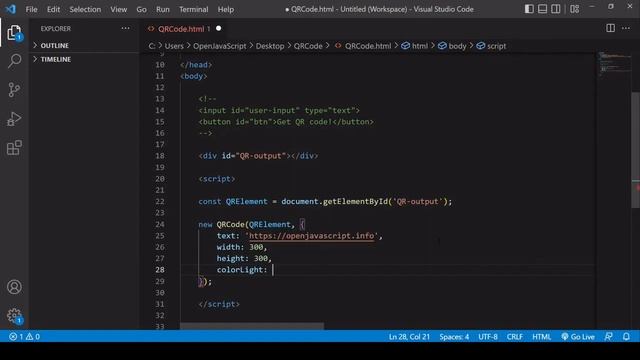Viewport: 640px width, 360px height.
Task: Click Users in the breadcrumb path
Action: click(x=174, y=46)
